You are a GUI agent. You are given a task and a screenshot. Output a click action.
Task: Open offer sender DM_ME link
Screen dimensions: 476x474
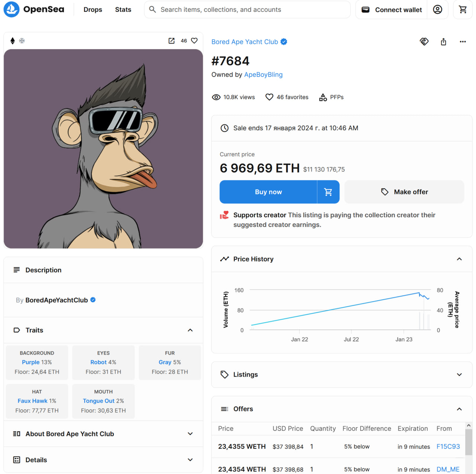[448, 469]
